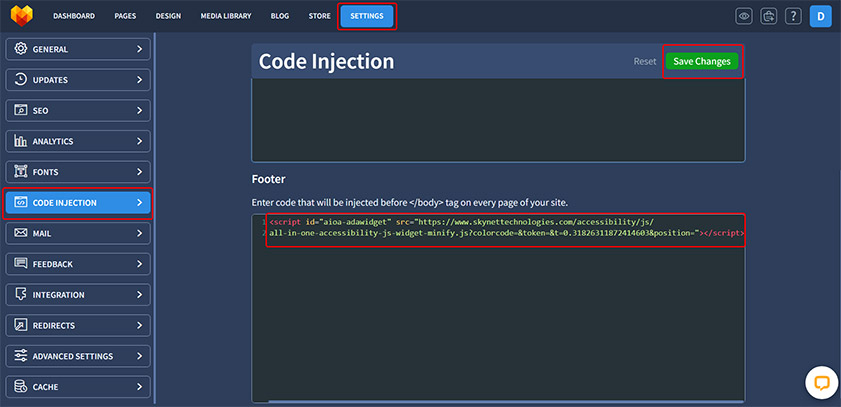
Task: Click the "Enter code that will be injected" description
Action: coord(410,203)
